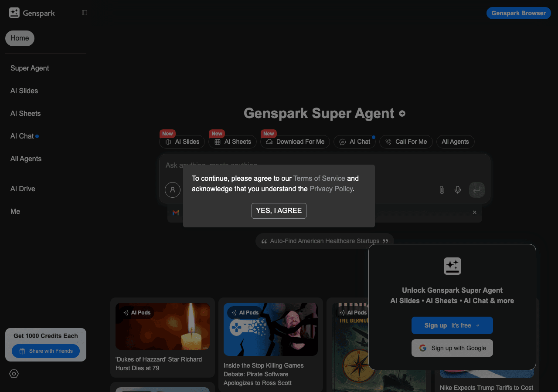
Task: Click AI Pods badge on Bermuda card
Action: 353,313
